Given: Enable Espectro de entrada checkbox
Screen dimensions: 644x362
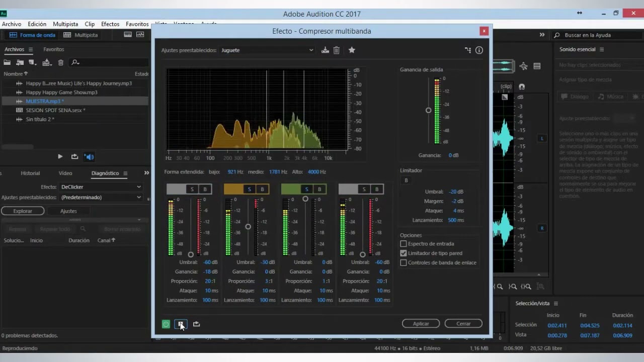Looking at the screenshot, I should tap(404, 244).
